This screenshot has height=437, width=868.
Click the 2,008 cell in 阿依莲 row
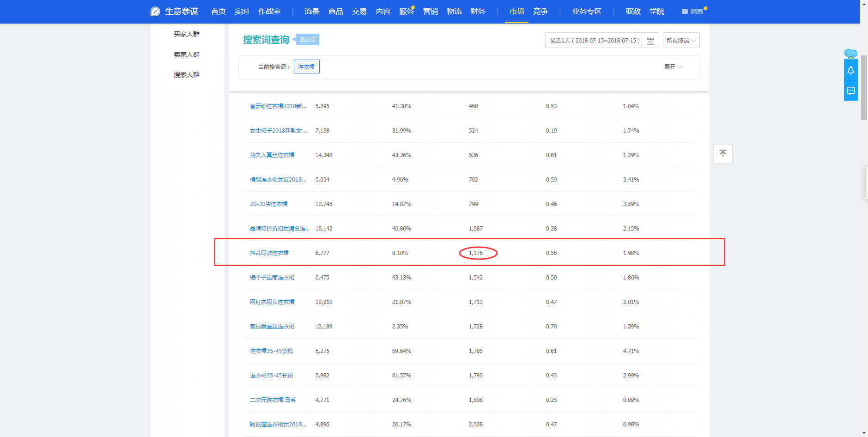pyautogui.click(x=476, y=425)
